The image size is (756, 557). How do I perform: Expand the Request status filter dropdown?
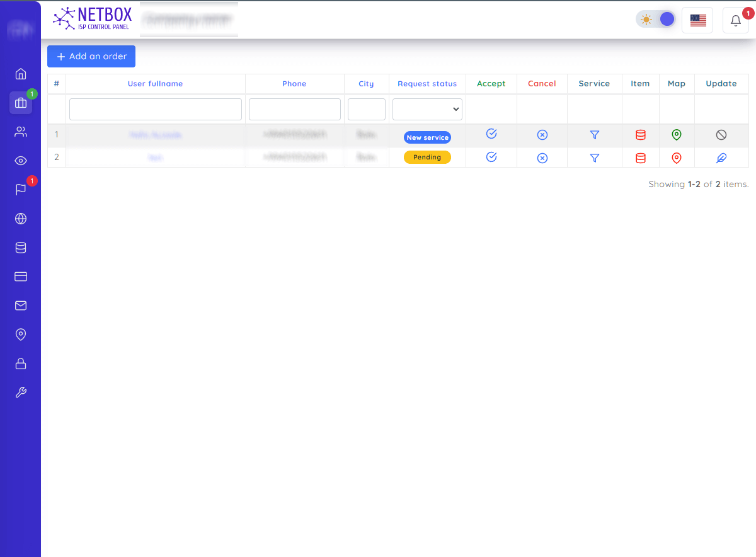(x=427, y=109)
